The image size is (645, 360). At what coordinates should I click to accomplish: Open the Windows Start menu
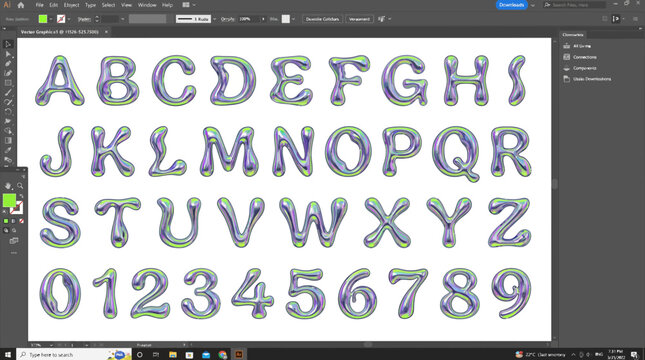(7, 354)
